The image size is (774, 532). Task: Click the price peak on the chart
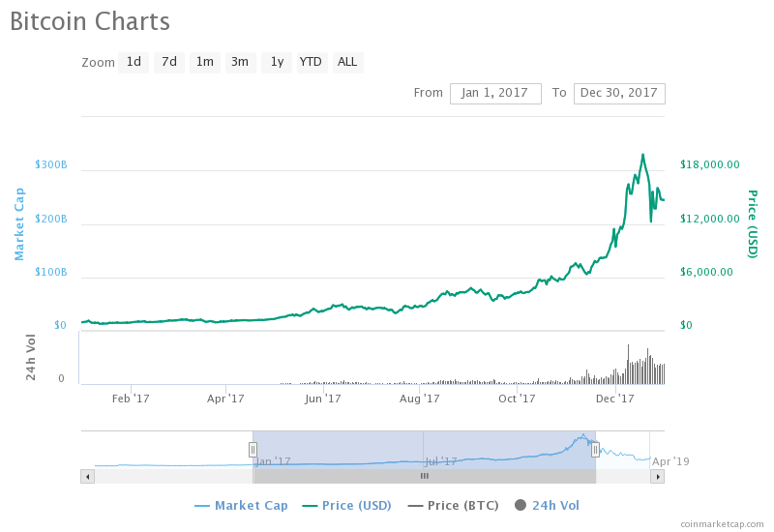[642, 155]
